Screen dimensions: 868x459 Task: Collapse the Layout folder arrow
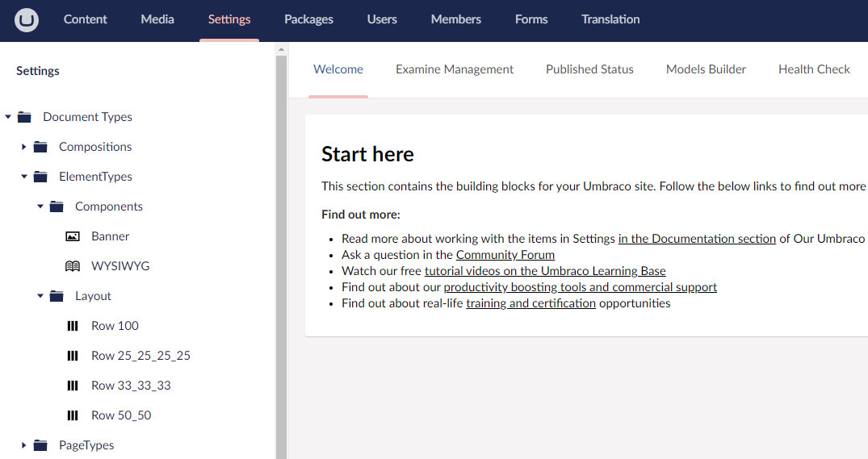[40, 296]
